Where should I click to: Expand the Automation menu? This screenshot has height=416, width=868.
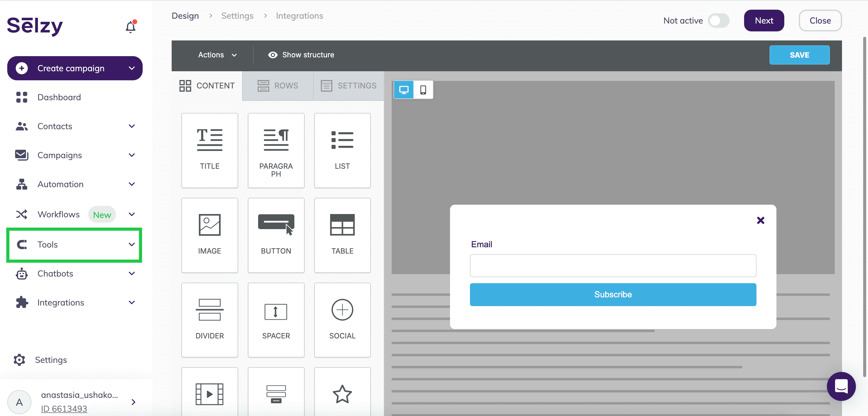tap(132, 184)
